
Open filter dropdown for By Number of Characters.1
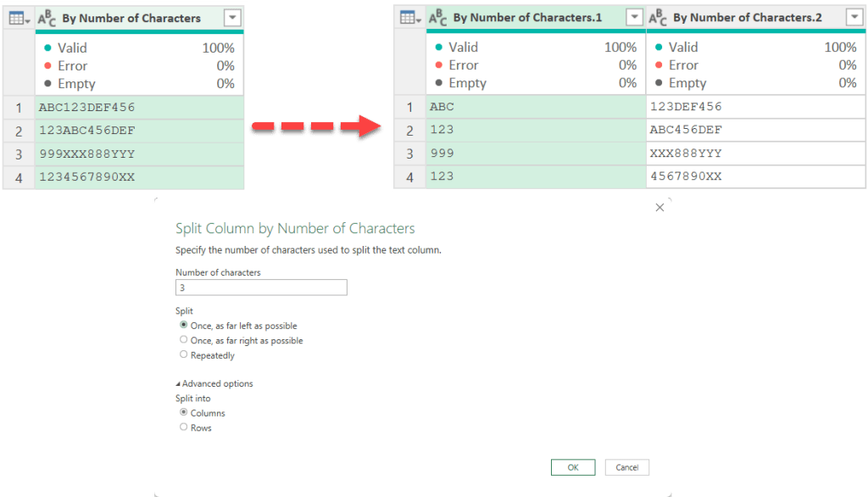pos(634,17)
